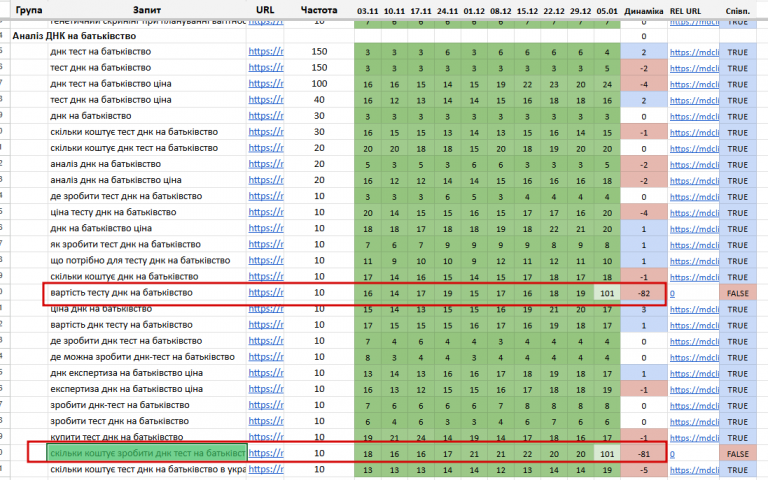Open URL link in днк тест на батьківство row
This screenshot has height=480, width=768.
tap(265, 51)
